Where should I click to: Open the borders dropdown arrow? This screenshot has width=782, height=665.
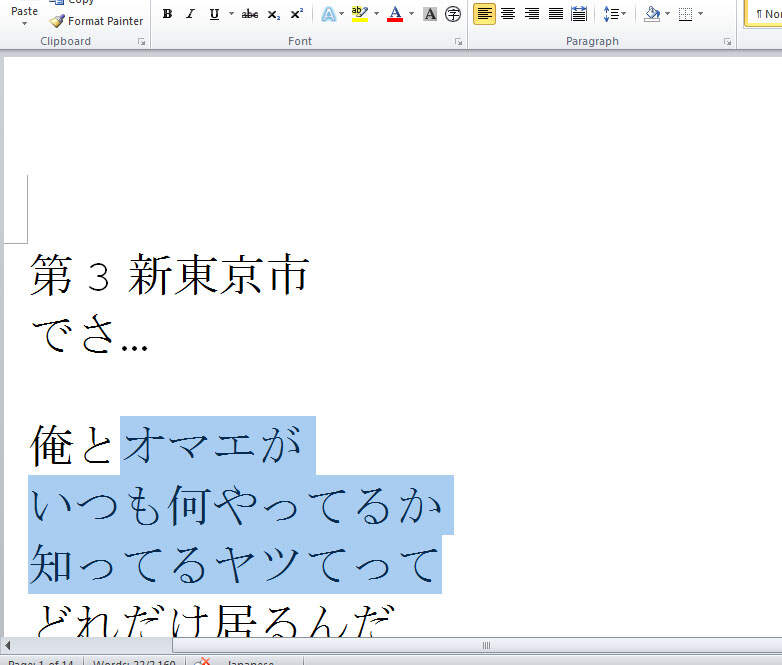[700, 14]
